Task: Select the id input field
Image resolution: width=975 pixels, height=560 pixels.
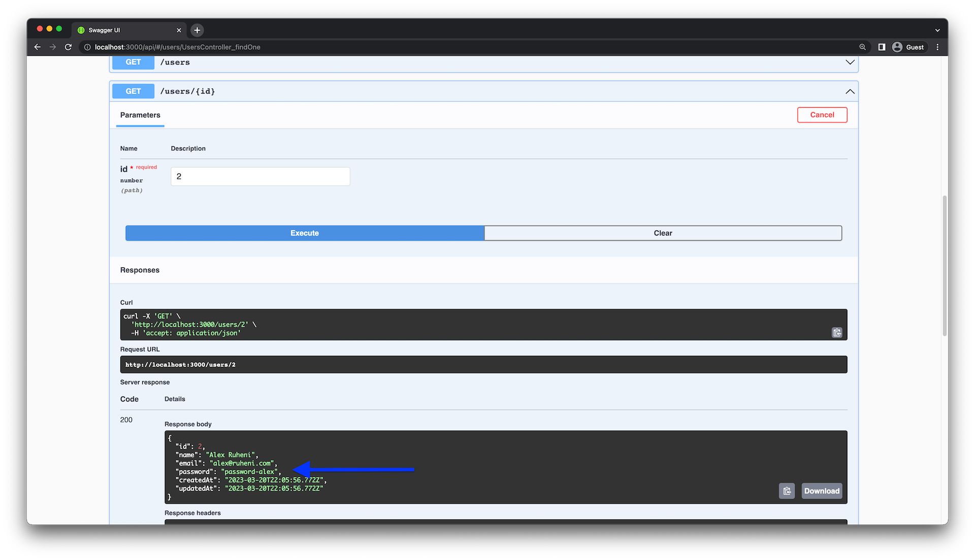Action: tap(260, 176)
